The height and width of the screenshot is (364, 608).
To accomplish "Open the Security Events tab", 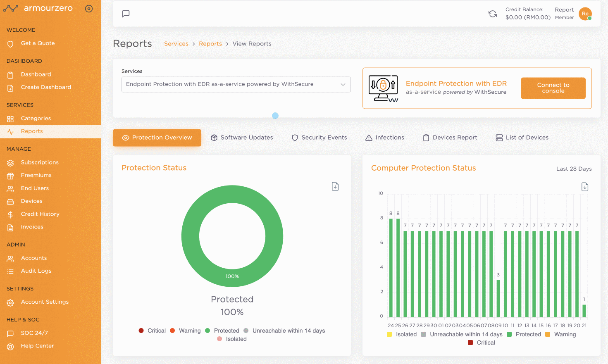I will coord(319,138).
